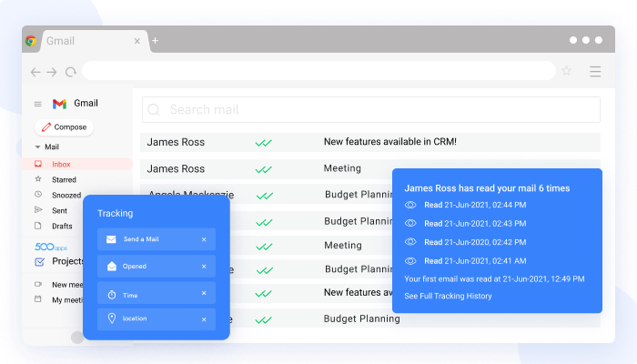Click first email read at 12:49 PM text
Viewport: 637px width, 364px height.
pos(494,279)
